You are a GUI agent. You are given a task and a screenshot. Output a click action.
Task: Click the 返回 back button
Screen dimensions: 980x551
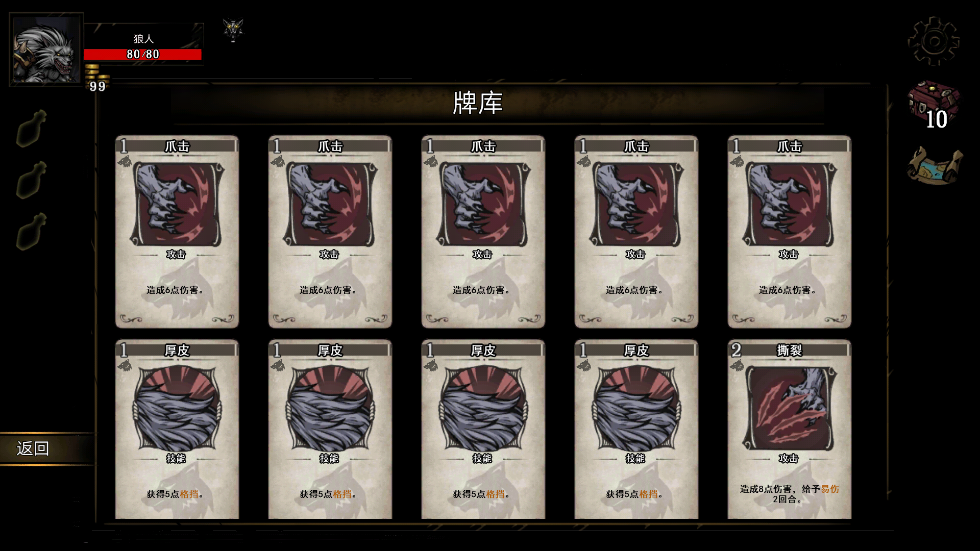[x=33, y=448]
